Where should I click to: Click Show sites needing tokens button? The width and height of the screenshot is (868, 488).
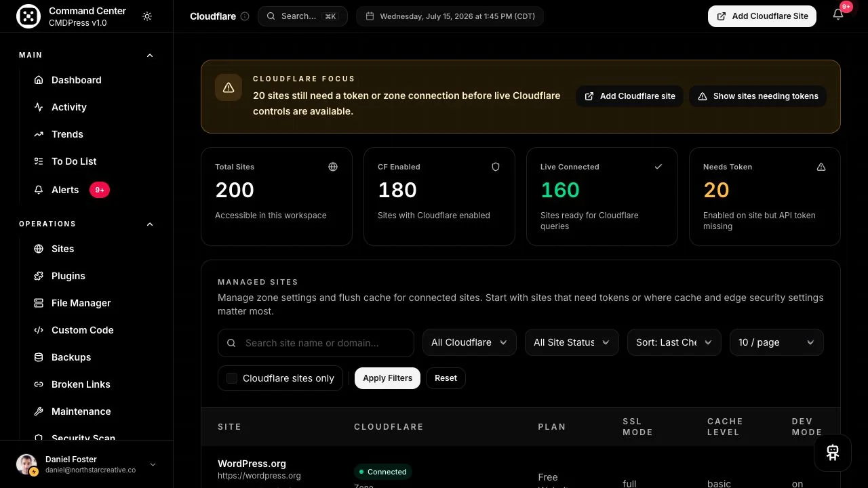coord(758,96)
